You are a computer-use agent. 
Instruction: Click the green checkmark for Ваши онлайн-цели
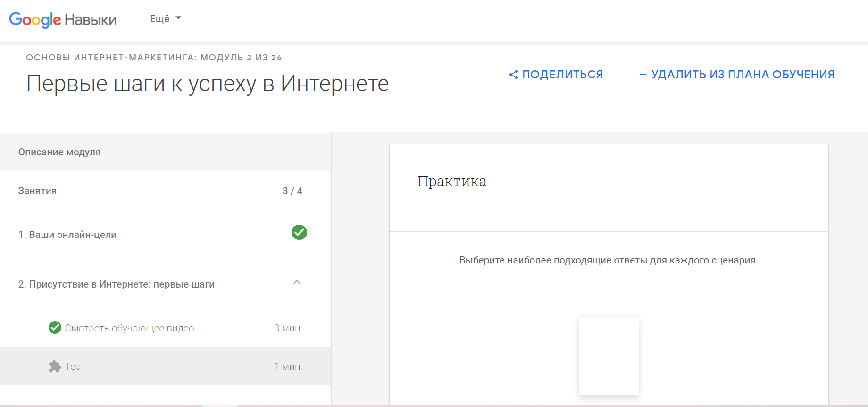299,232
